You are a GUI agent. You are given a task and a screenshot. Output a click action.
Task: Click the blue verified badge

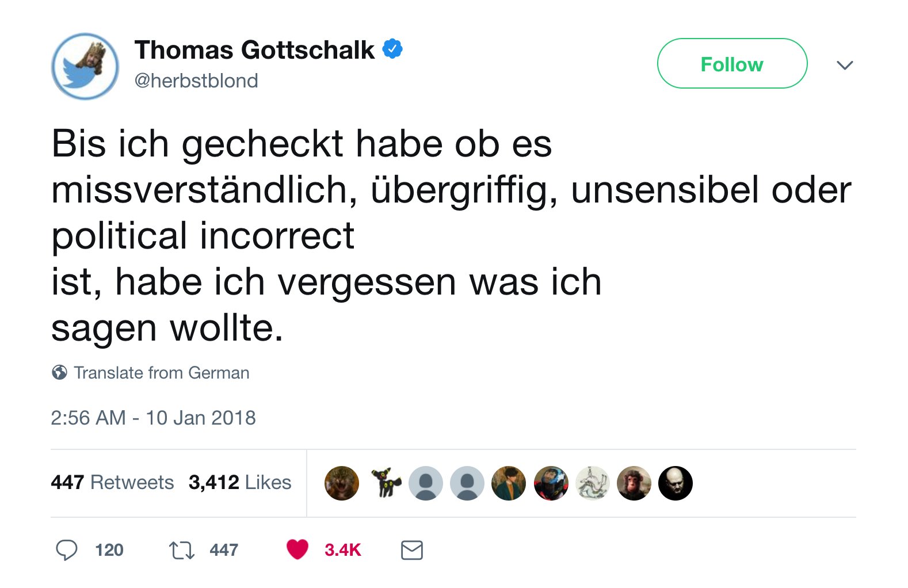pos(393,49)
